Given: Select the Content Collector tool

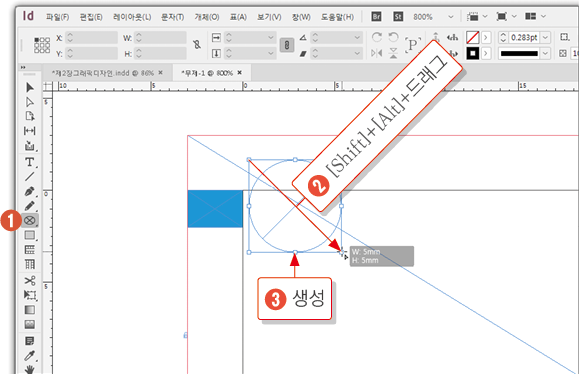Looking at the screenshot, I should point(30,146).
